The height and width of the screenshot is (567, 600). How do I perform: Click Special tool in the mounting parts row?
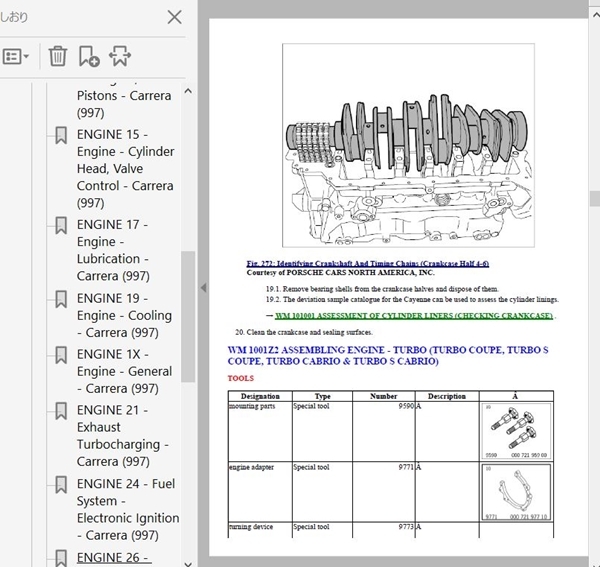[311, 406]
